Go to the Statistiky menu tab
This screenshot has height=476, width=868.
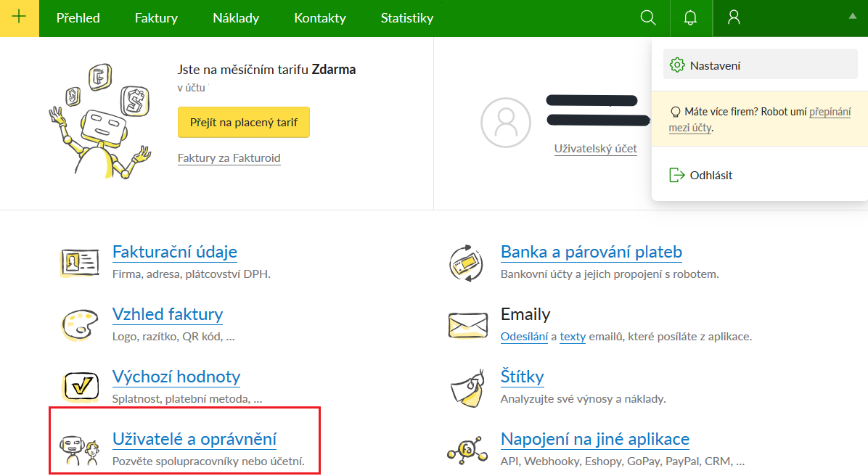point(407,18)
